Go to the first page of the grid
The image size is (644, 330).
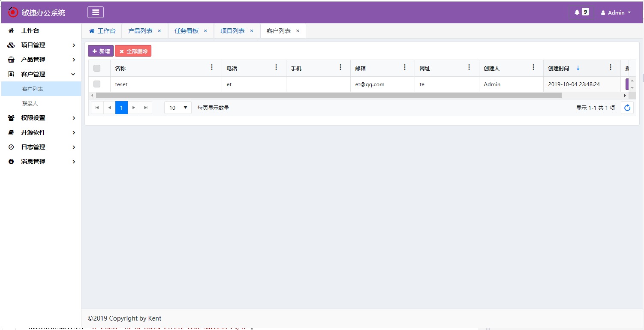pos(97,108)
